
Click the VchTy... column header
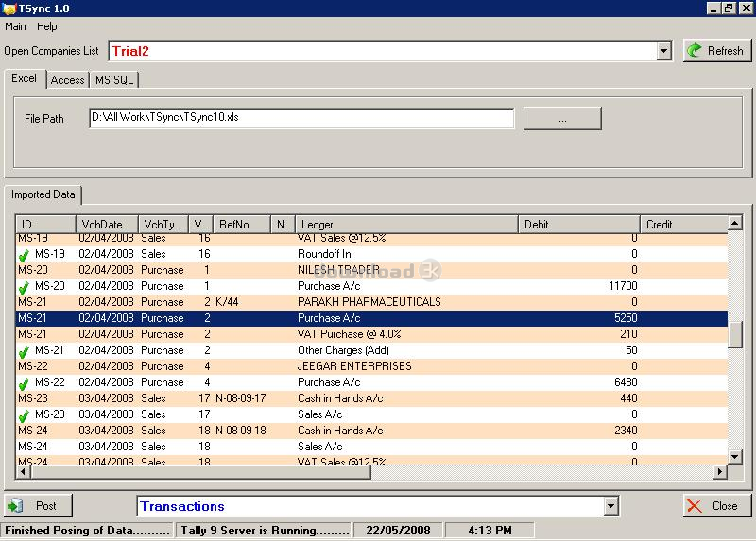point(163,225)
